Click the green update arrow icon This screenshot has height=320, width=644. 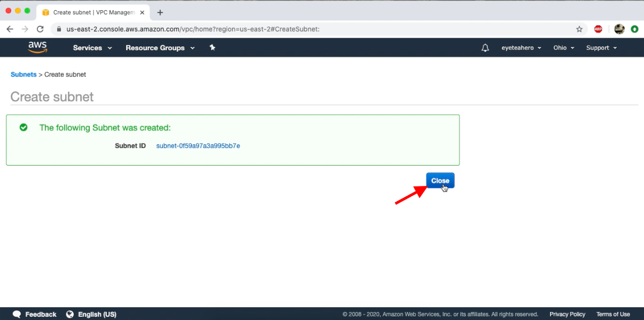click(634, 29)
